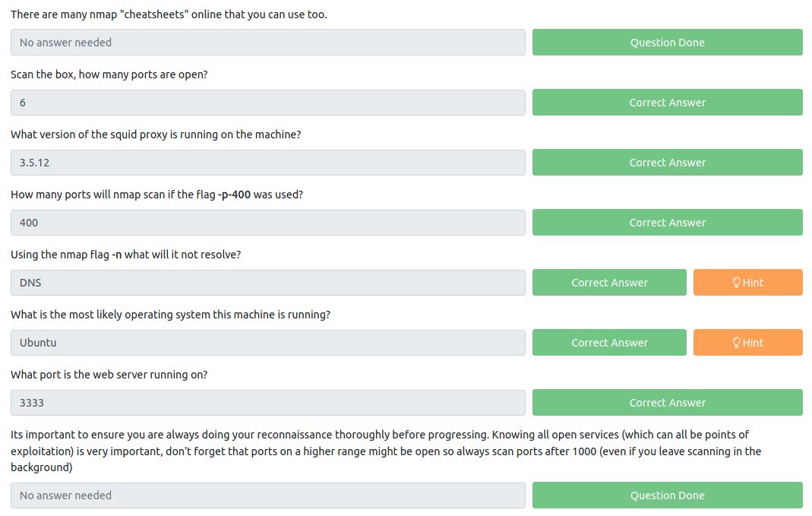Viewport: 812px width, 516px height.
Task: Focus the squid version field showing 3.5.12
Action: (267, 163)
